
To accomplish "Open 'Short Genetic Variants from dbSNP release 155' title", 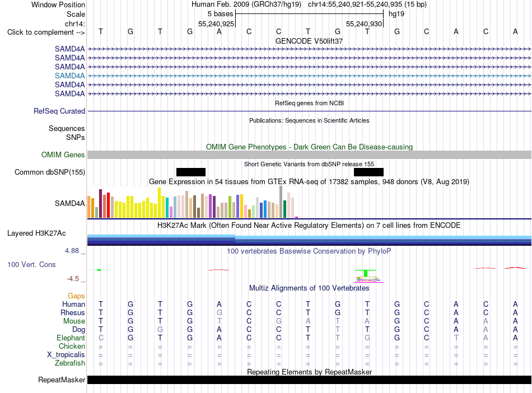I will point(309,164).
